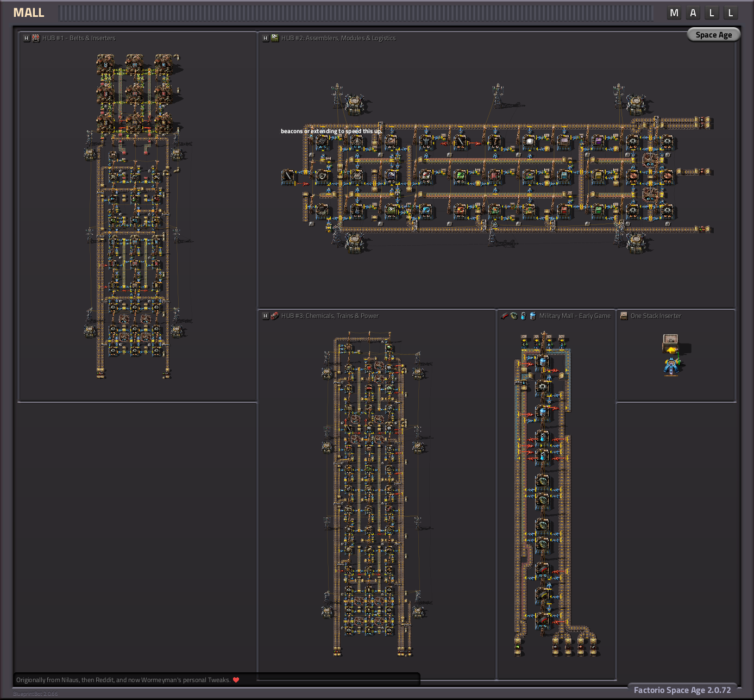Select the HUB #1 - Belts & Inserters title
This screenshot has height=700, width=754.
[79, 39]
